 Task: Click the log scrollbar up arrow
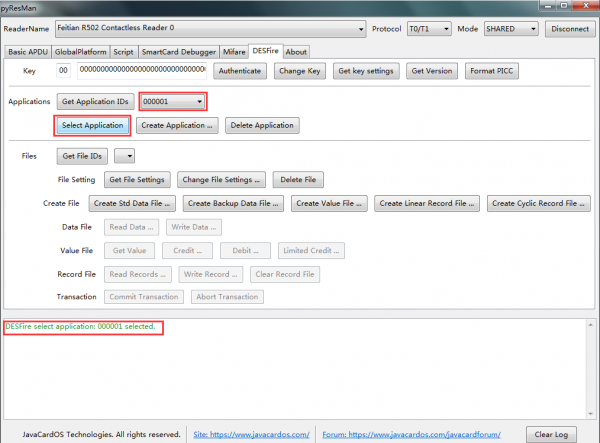pyautogui.click(x=590, y=325)
